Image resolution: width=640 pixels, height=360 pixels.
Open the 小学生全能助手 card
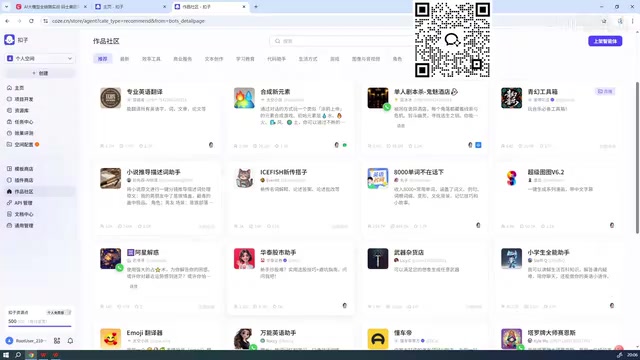tap(558, 278)
